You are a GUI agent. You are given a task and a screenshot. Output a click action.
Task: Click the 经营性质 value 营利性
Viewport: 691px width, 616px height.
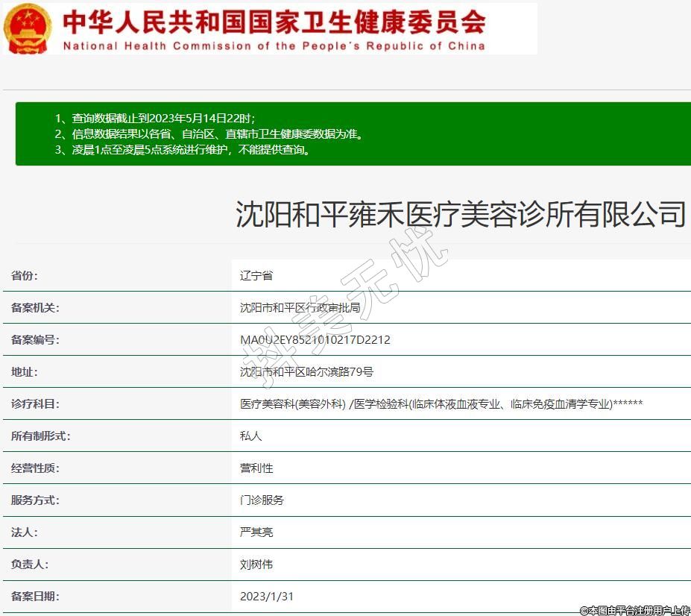tap(256, 468)
